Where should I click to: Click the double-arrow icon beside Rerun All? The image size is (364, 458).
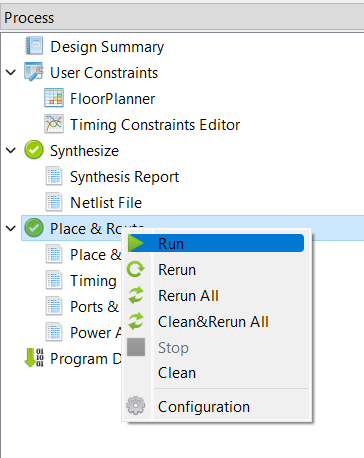point(136,295)
